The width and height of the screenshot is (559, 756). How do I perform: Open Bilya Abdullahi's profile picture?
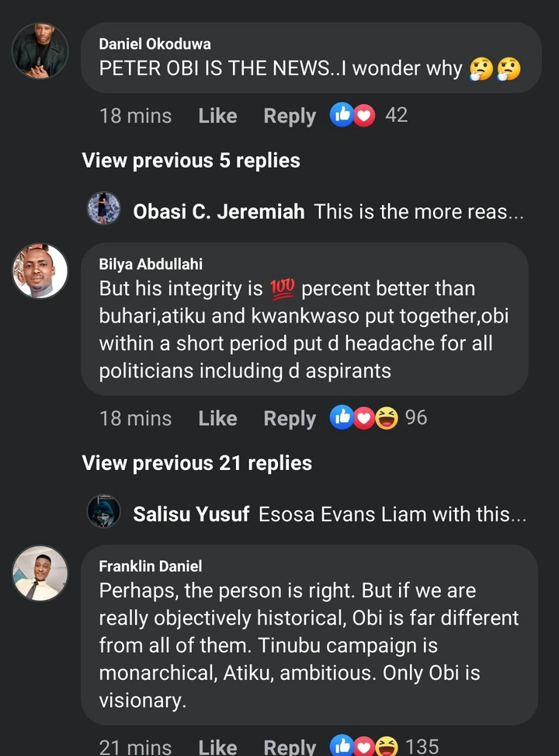pos(40,271)
